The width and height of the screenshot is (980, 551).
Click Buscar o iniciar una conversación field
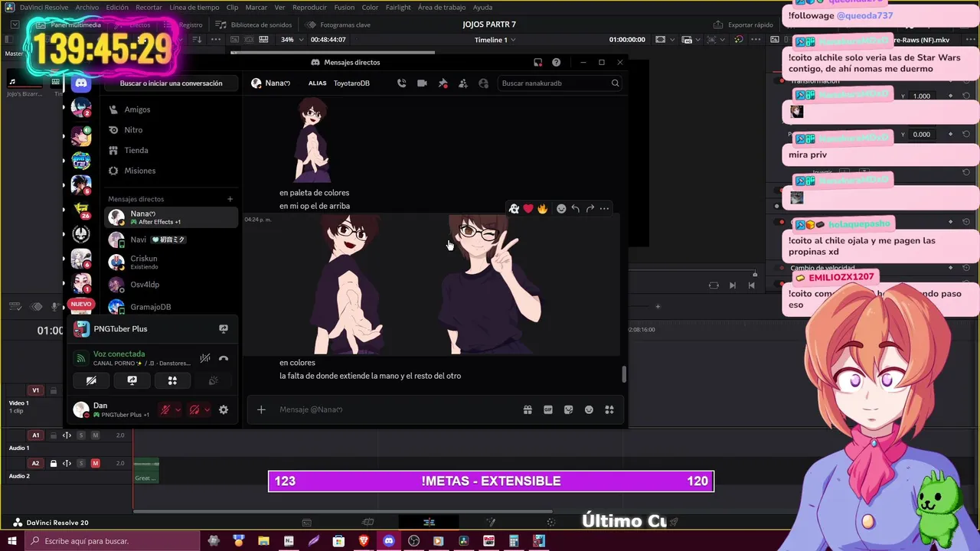(x=171, y=83)
